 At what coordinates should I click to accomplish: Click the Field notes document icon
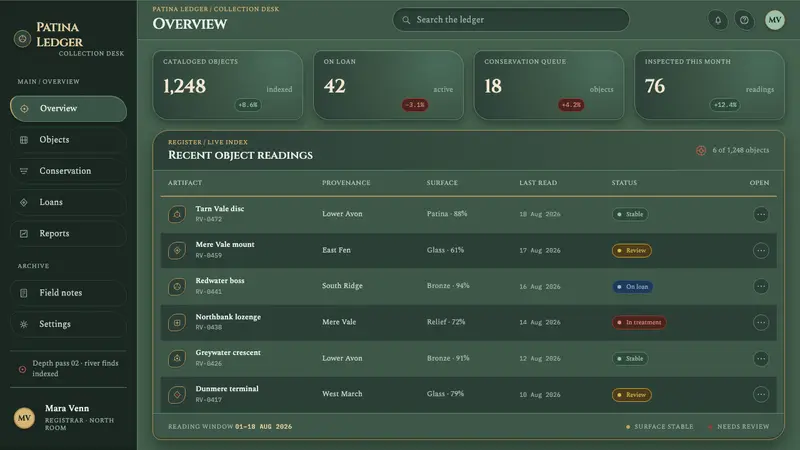pos(24,293)
